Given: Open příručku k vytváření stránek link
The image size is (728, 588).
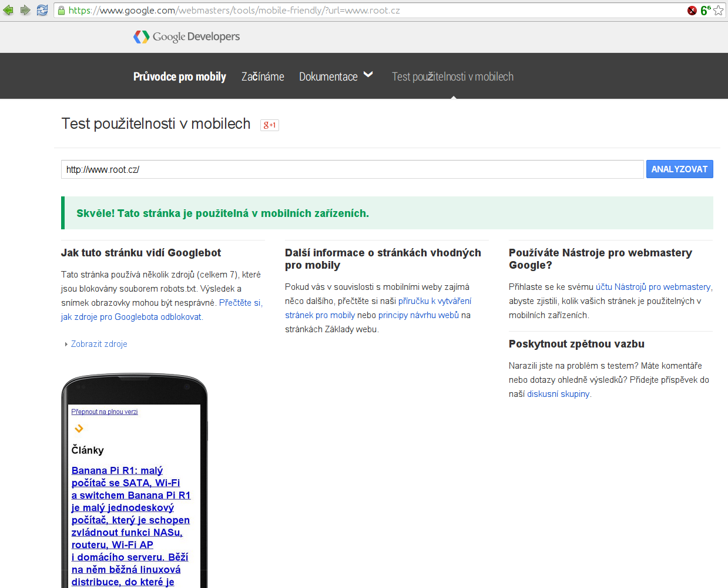Looking at the screenshot, I should pos(378,308).
